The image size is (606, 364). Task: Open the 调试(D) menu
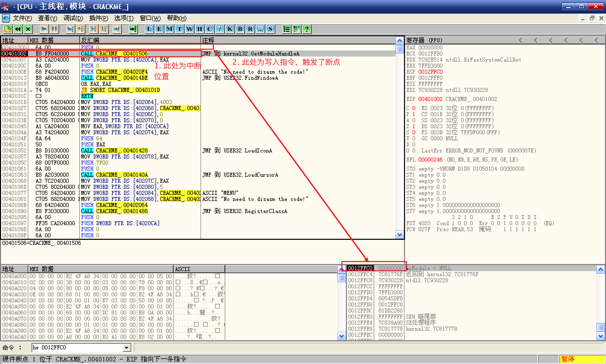[73, 18]
